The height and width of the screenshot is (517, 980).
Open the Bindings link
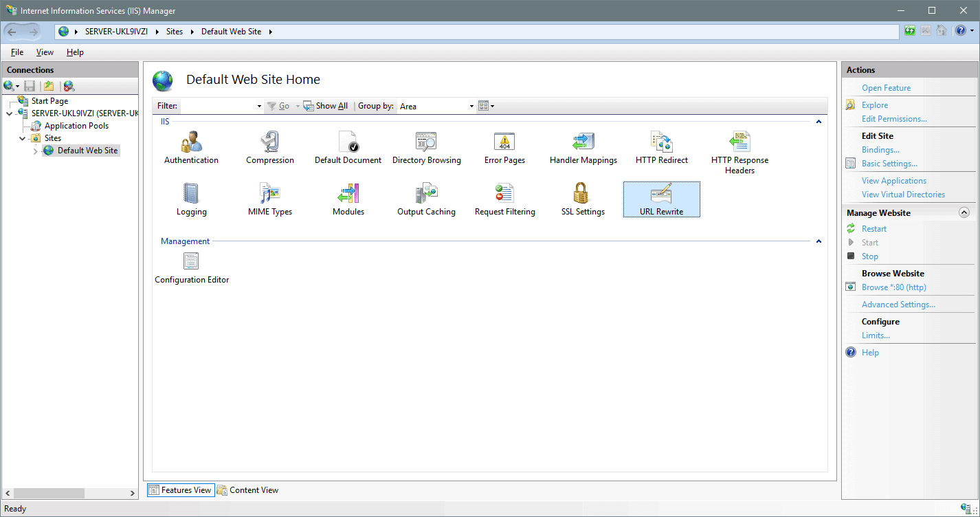(x=880, y=150)
